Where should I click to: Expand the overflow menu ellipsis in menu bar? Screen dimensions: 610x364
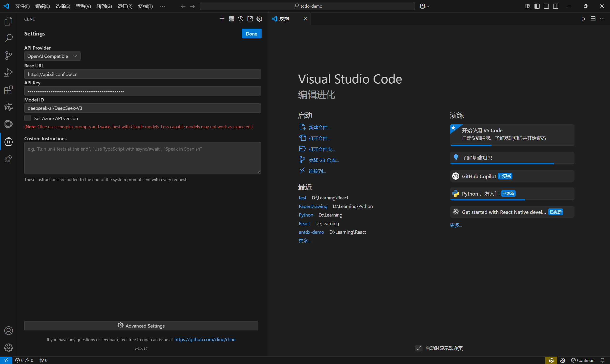[162, 6]
